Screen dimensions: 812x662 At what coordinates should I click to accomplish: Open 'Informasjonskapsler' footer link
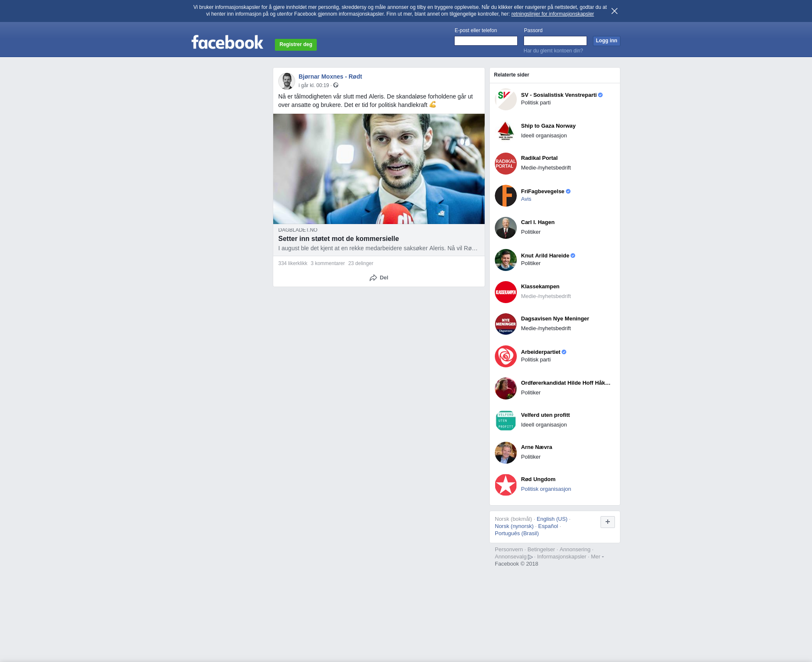tap(562, 557)
